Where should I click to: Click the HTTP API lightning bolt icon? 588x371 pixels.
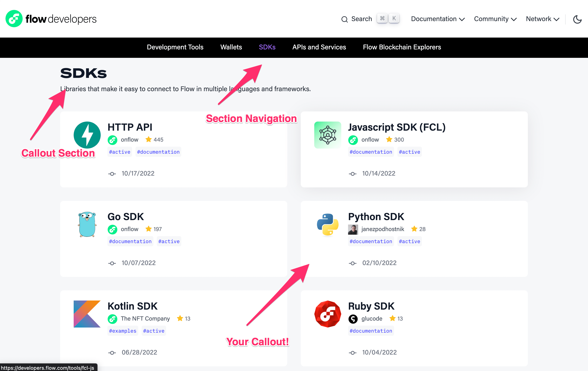coord(87,135)
